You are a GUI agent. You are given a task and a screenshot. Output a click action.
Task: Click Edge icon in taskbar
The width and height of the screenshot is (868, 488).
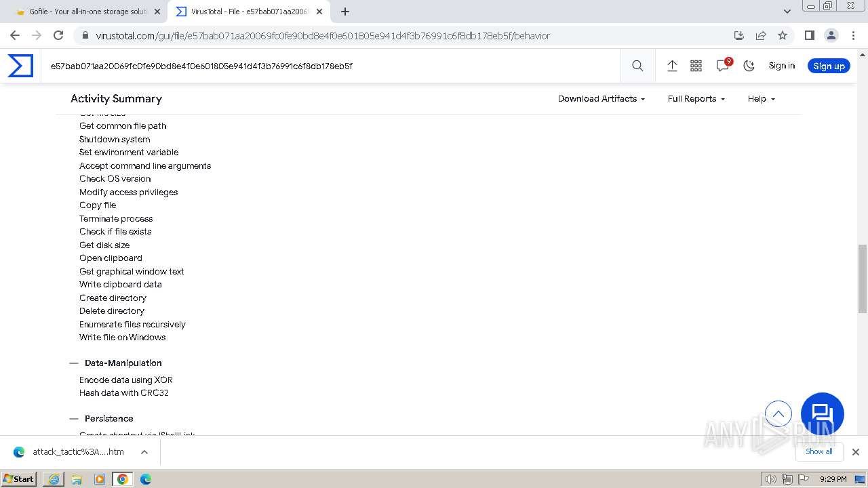tap(146, 479)
